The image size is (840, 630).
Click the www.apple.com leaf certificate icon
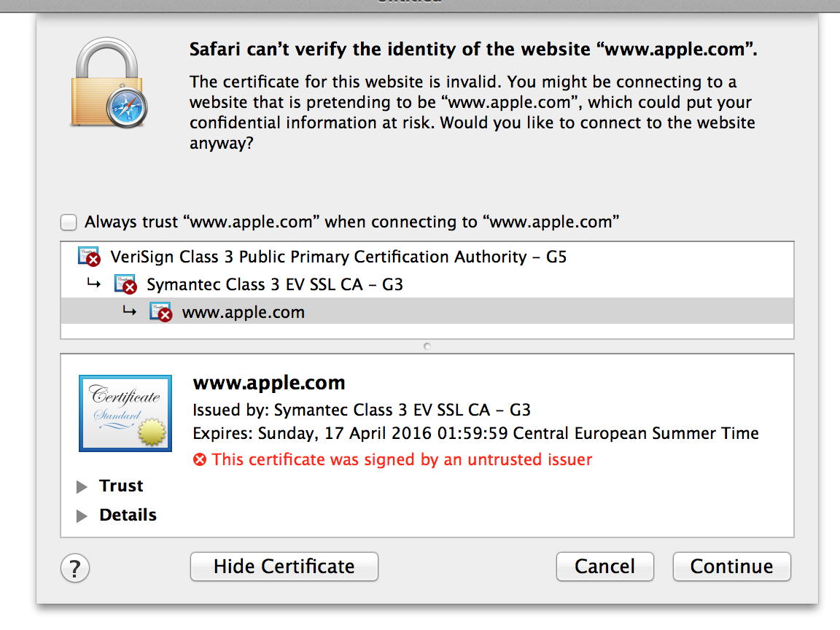click(160, 312)
